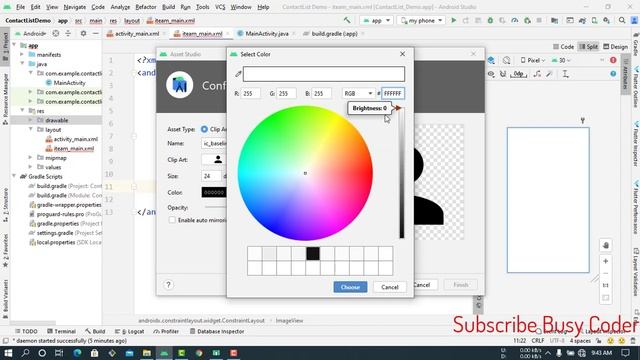Expand the mipmap folder
The height and width of the screenshot is (360, 640).
point(30,158)
